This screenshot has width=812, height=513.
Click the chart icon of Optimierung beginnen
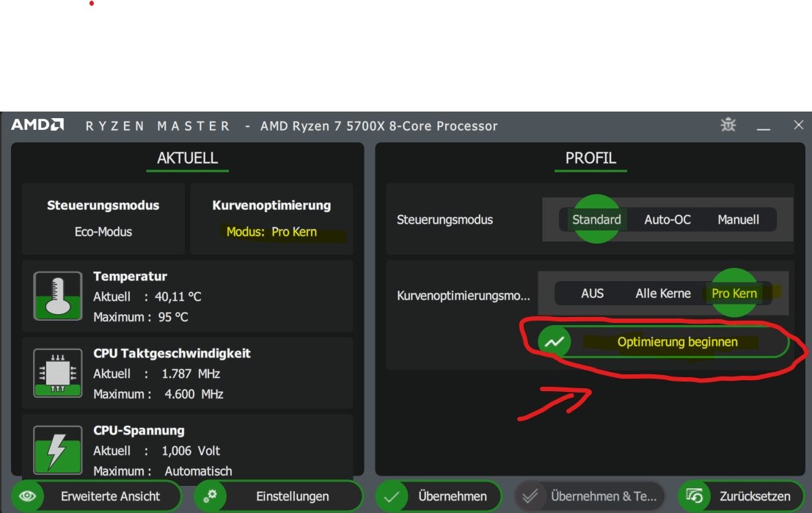click(x=554, y=342)
